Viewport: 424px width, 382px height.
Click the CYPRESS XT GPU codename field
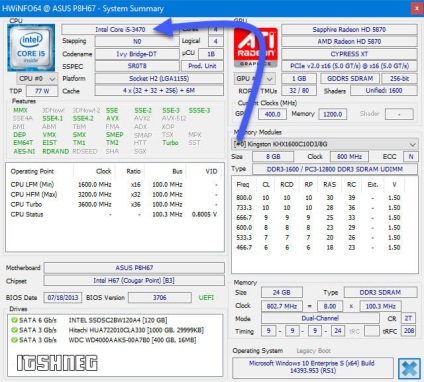pyautogui.click(x=349, y=54)
